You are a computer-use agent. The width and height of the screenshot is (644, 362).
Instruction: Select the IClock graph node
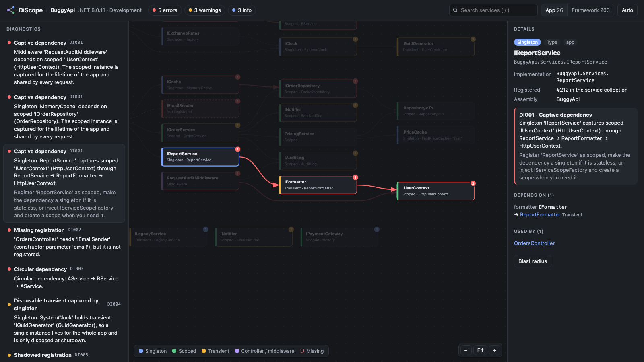coord(318,47)
